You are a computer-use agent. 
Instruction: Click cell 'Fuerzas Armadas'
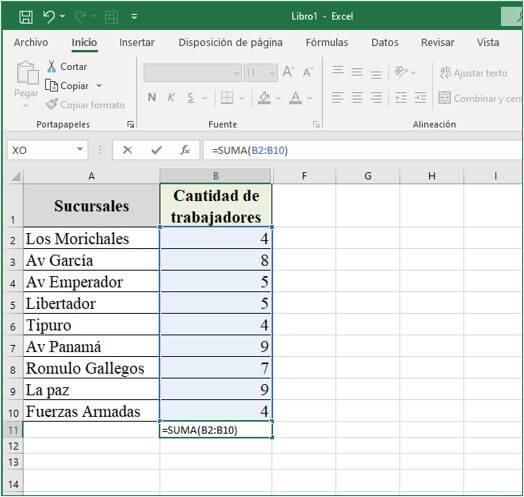(x=92, y=411)
